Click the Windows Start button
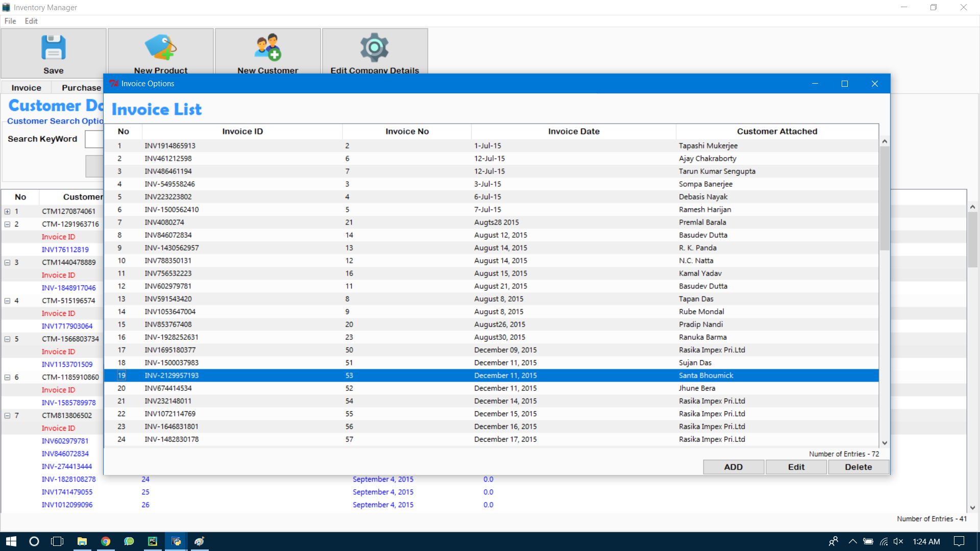The image size is (980, 551). 11,541
